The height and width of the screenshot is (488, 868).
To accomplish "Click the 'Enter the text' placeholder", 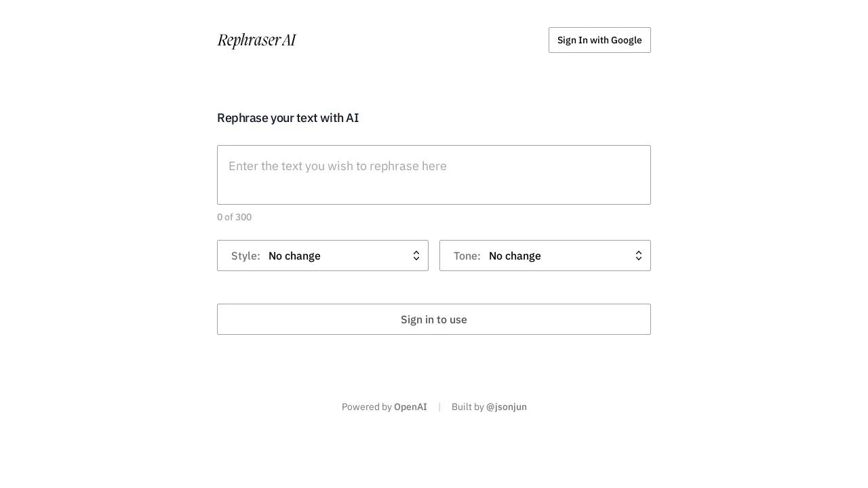I will [x=338, y=166].
